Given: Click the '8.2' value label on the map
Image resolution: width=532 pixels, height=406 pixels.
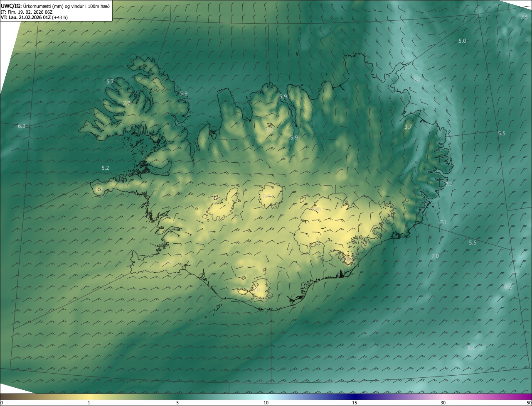Looking at the screenshot, I should pyautogui.click(x=507, y=286).
